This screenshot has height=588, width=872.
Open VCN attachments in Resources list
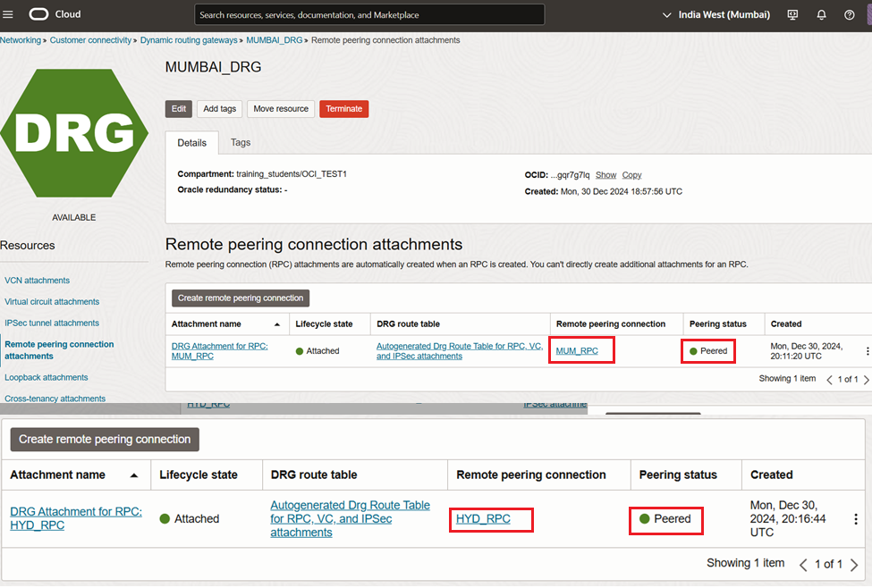point(37,281)
